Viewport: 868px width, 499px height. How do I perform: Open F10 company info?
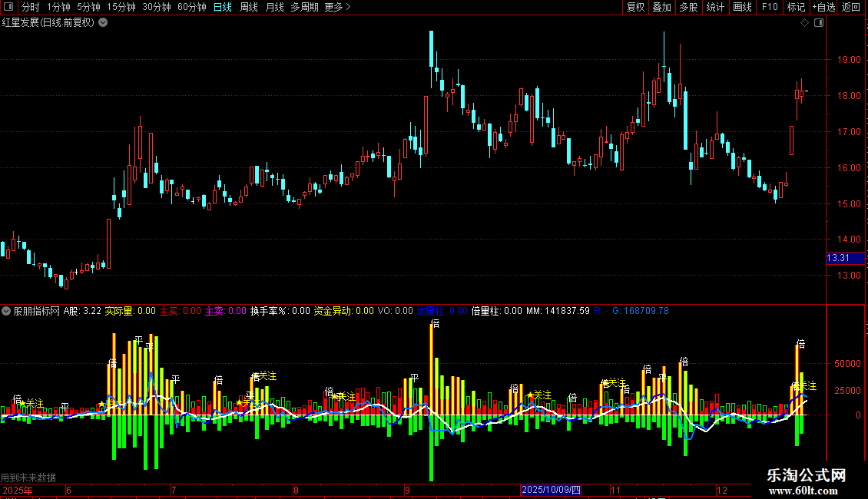click(770, 7)
